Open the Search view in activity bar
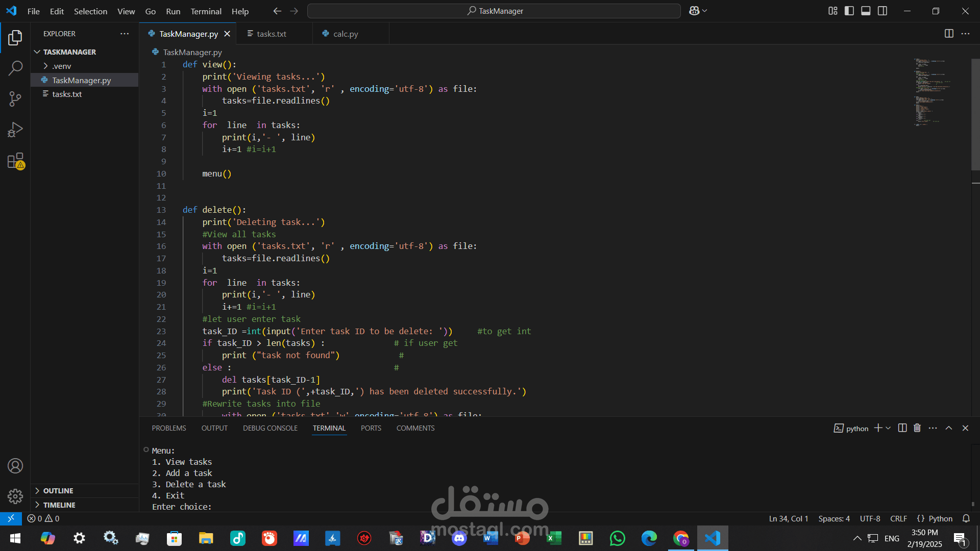 15,68
